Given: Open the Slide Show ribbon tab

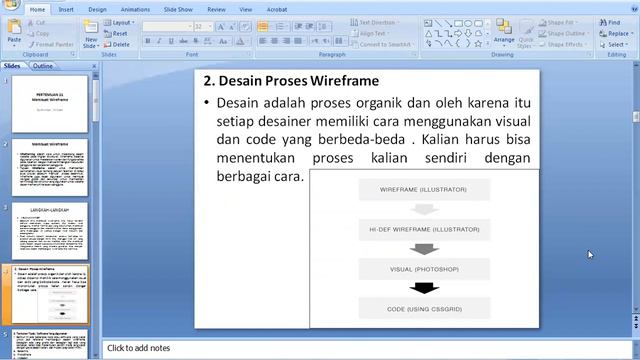Looking at the screenshot, I should (178, 9).
